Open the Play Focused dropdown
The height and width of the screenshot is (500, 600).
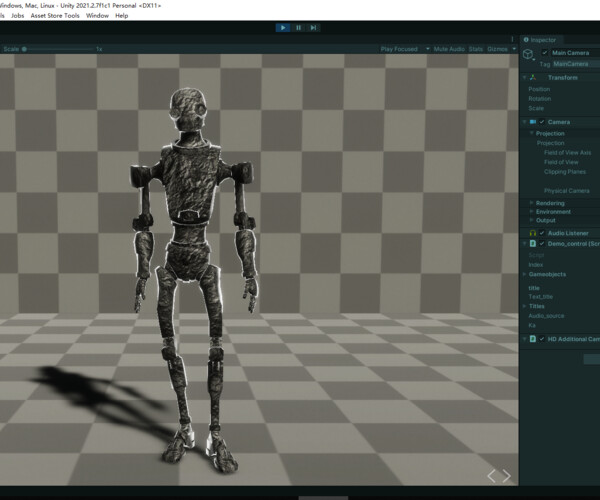click(x=402, y=48)
